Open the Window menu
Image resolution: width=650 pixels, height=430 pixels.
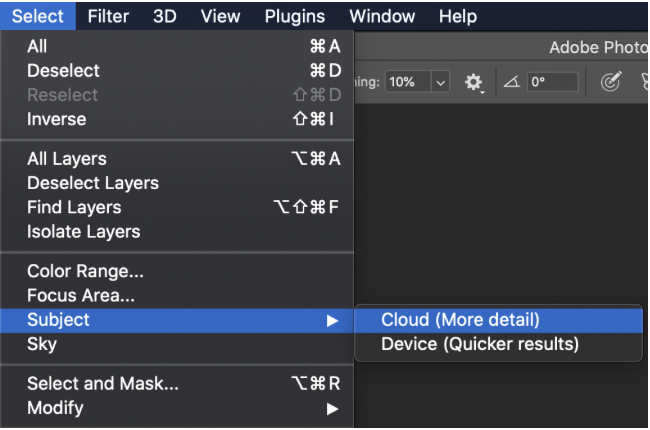[x=382, y=16]
